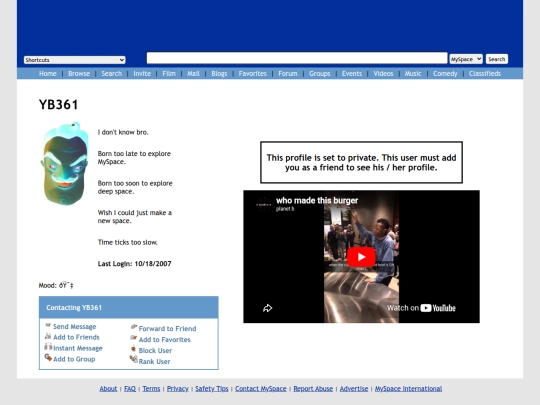Click the YB361 profile picture
This screenshot has width=540, height=405.
pos(65,164)
